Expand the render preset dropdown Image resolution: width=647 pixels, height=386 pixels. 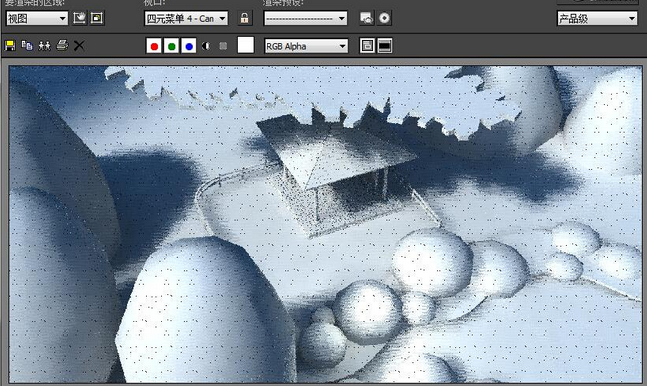click(305, 19)
